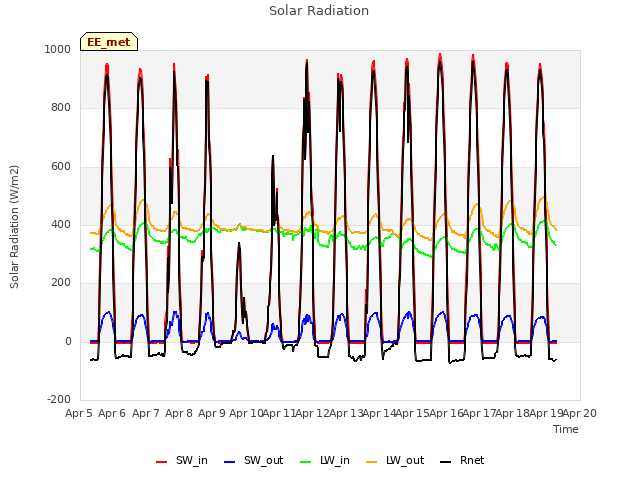Click the red SW_in legend color marker
Image resolution: width=640 pixels, height=480 pixels.
click(162, 462)
